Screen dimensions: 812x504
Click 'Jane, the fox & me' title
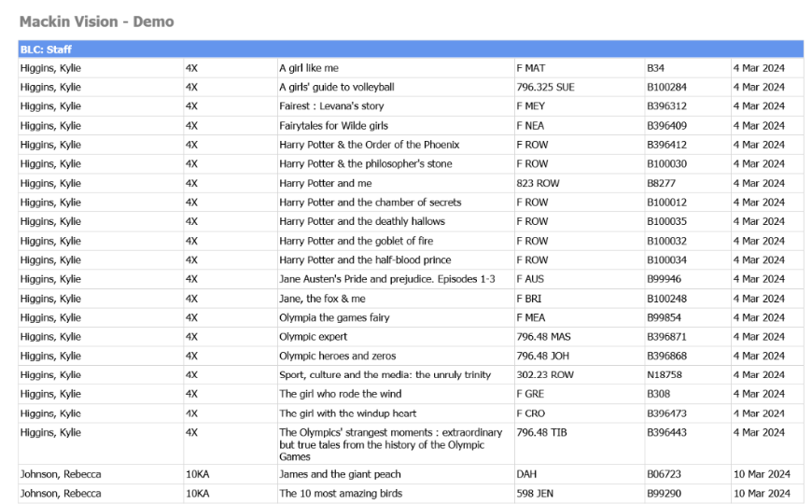click(x=322, y=299)
